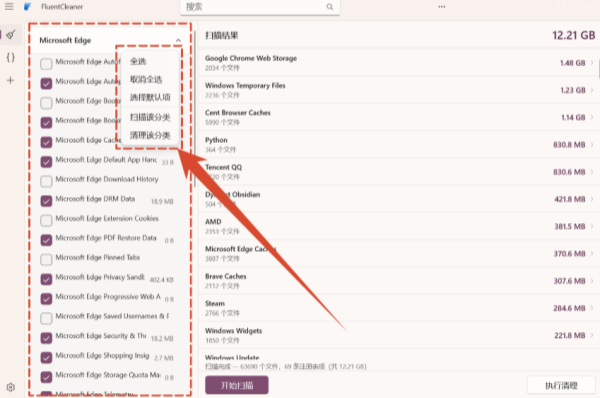
Task: Focus the 搜索 search box
Action: [x=260, y=7]
